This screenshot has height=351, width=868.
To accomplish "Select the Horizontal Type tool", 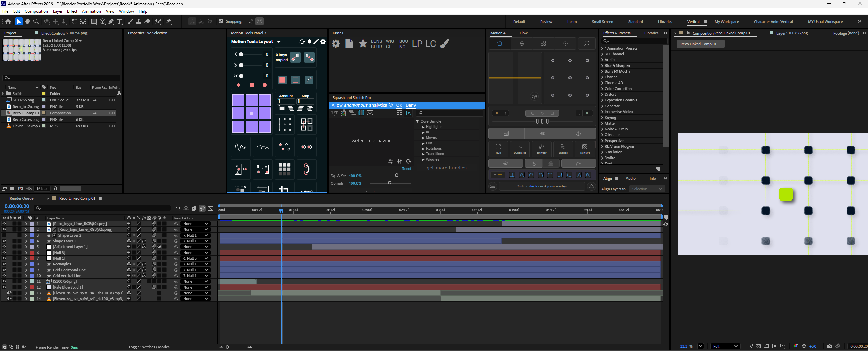I will pos(119,21).
